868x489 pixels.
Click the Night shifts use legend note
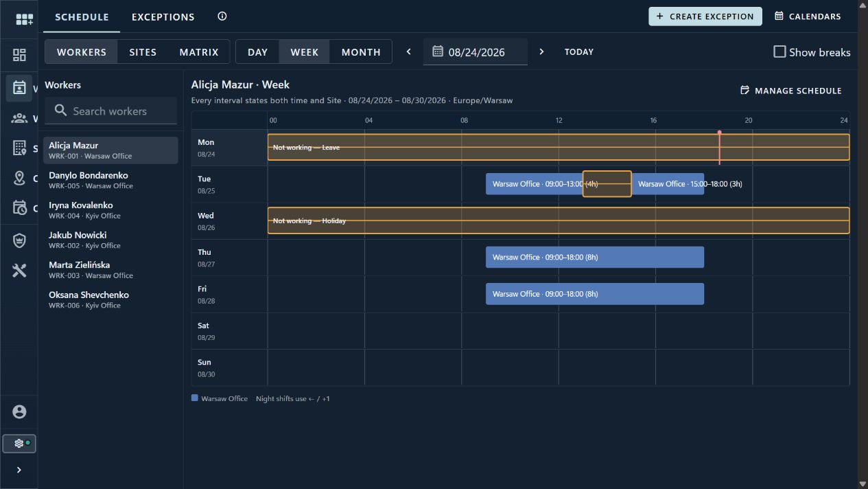pyautogui.click(x=293, y=398)
